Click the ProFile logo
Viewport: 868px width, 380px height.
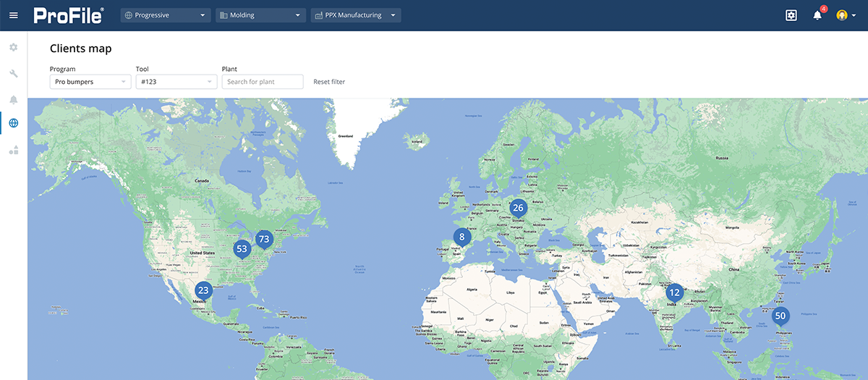[x=69, y=15]
